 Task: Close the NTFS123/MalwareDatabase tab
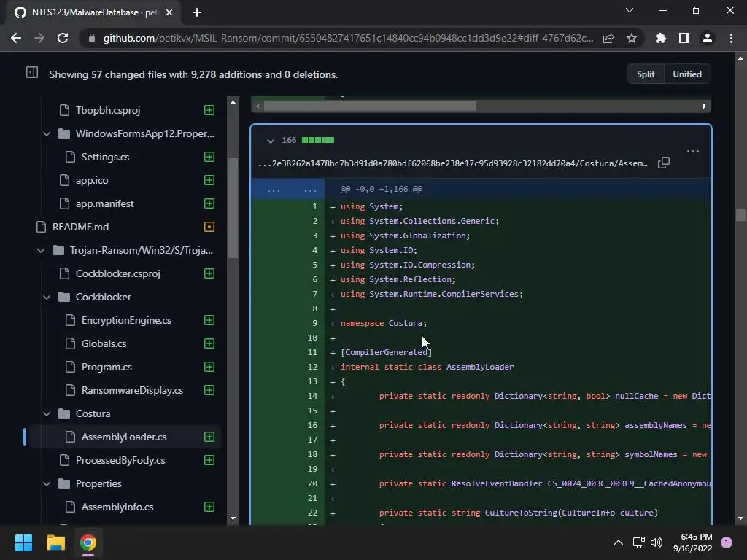169,12
